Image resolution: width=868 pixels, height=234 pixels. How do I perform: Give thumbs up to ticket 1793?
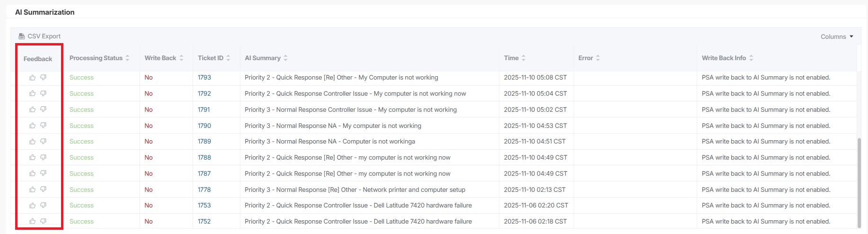[32, 78]
